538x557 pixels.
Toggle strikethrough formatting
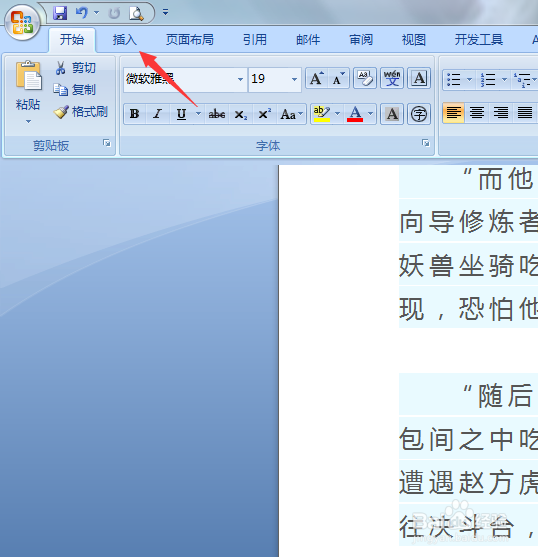[217, 114]
